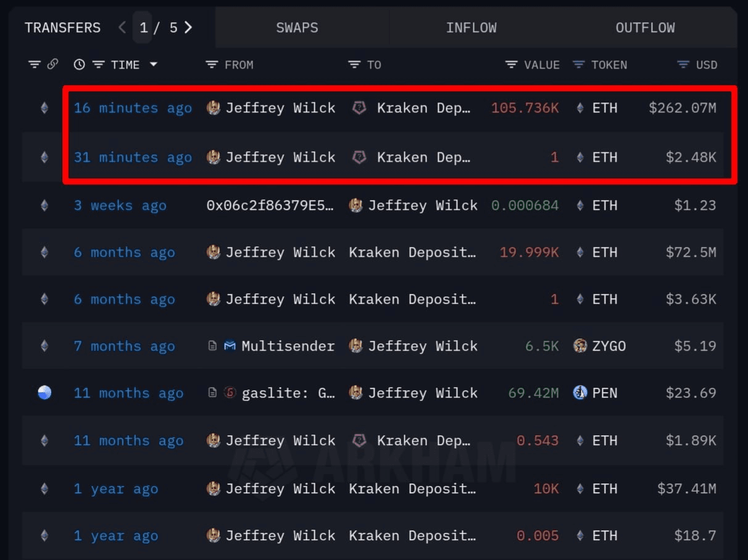Click the contract document icon beside Multisender
This screenshot has height=560, width=748.
click(x=212, y=346)
